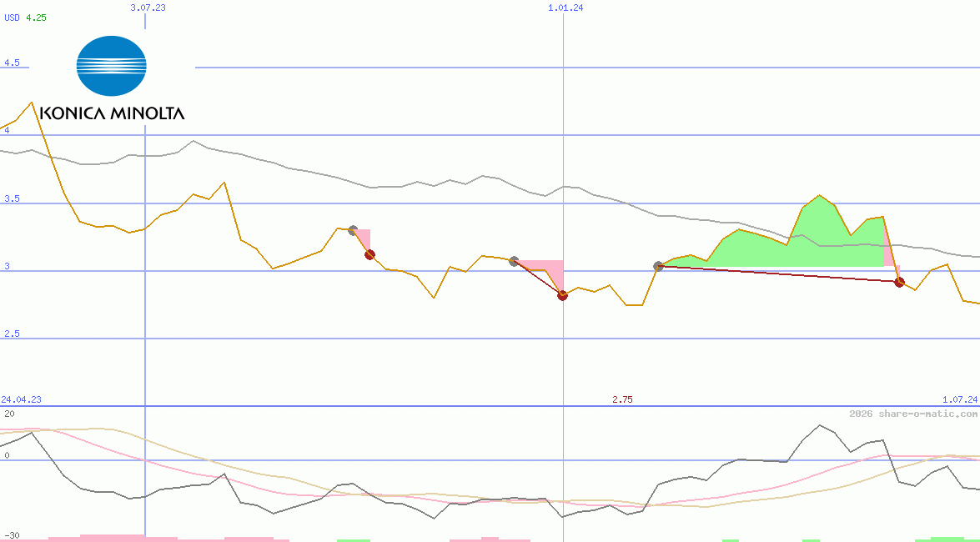
Task: Click the 3.07.23 date label
Action: tap(147, 8)
